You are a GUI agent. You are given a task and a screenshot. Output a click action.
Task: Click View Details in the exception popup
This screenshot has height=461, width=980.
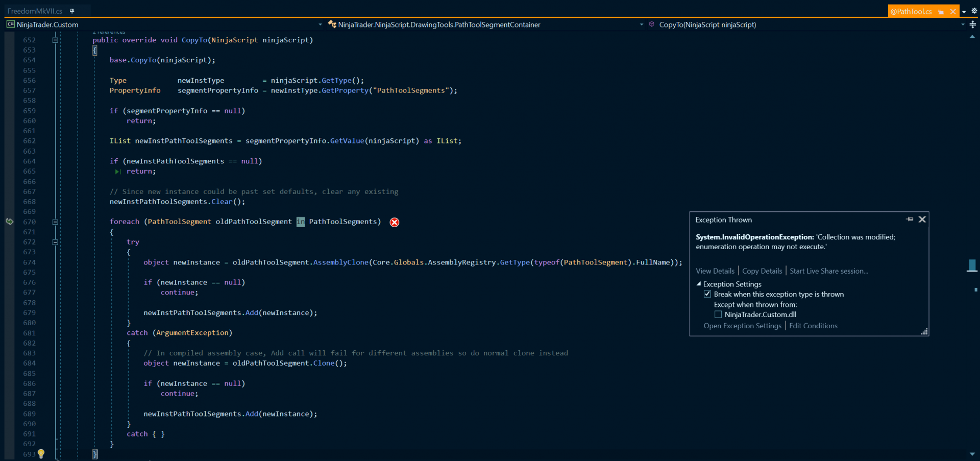click(x=715, y=271)
